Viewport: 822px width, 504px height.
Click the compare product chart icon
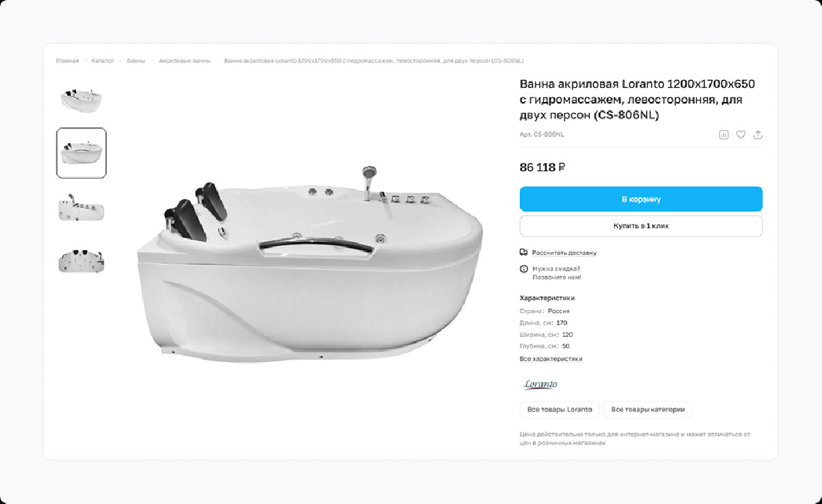click(x=723, y=135)
